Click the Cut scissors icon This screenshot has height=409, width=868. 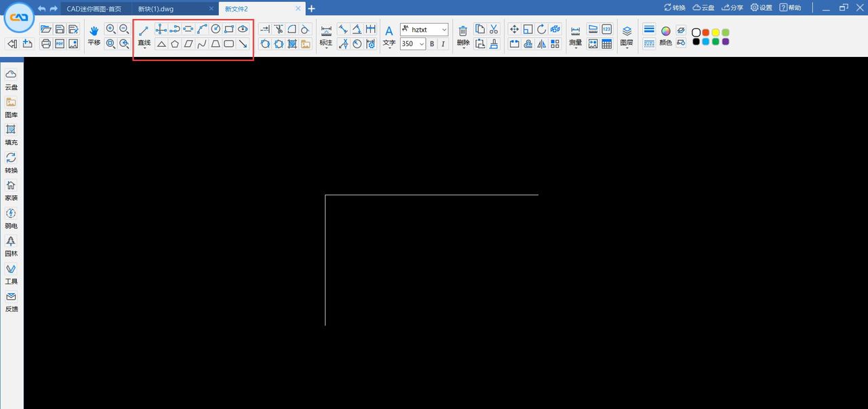point(494,29)
